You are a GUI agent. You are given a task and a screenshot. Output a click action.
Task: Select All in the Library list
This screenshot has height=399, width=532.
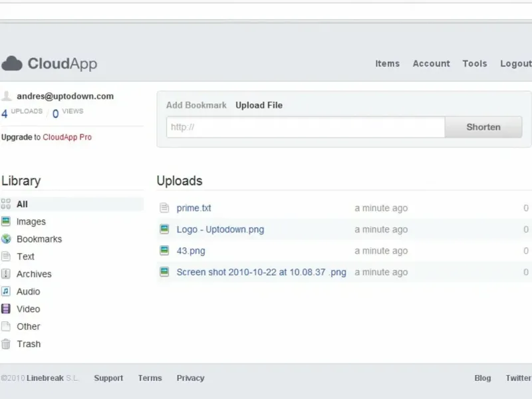coord(72,204)
